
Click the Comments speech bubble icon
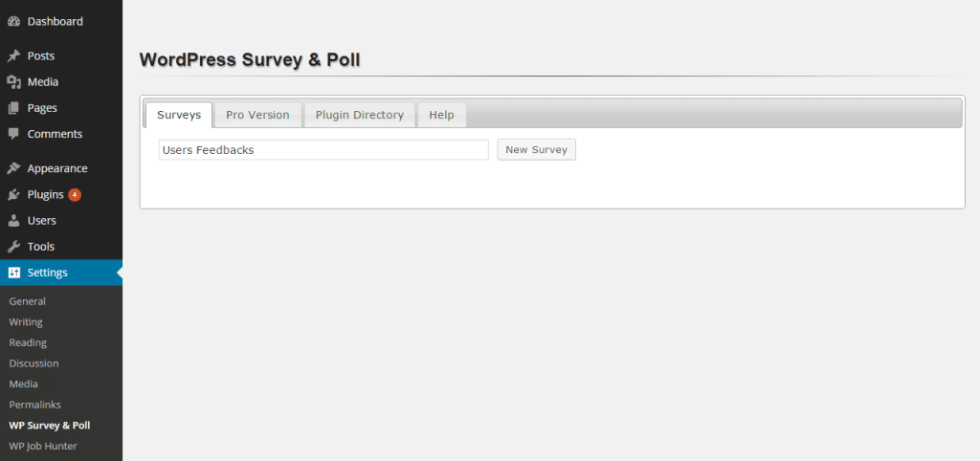coord(13,134)
